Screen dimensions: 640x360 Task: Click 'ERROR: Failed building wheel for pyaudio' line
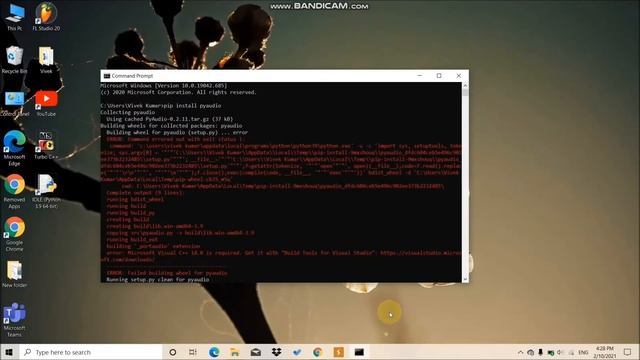tap(167, 273)
